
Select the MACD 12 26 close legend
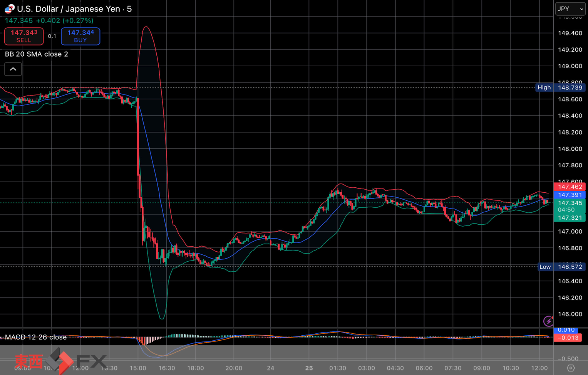(x=36, y=337)
